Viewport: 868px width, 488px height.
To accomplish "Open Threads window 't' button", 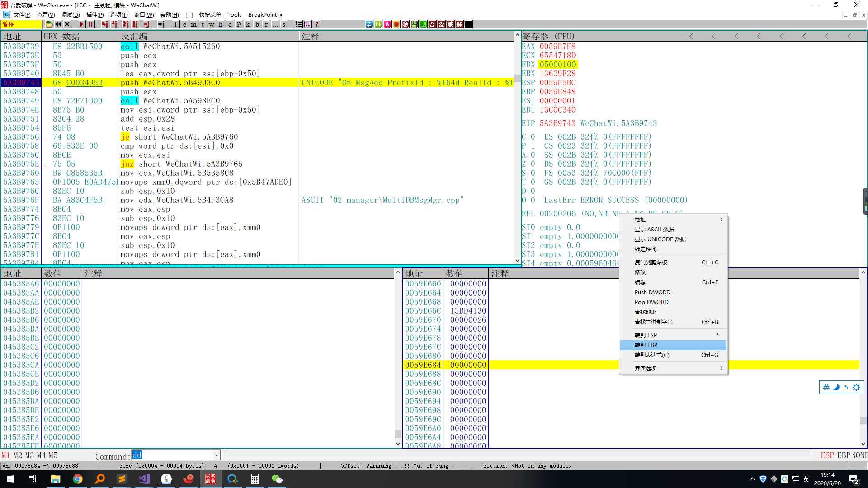I will coord(203,24).
